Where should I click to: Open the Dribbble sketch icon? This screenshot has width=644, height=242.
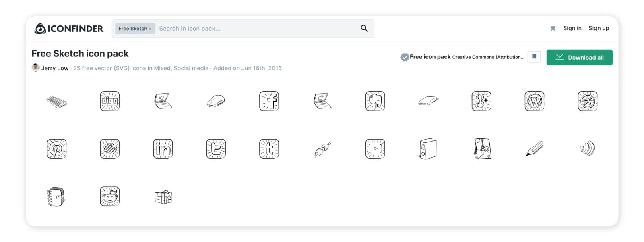pos(588,101)
